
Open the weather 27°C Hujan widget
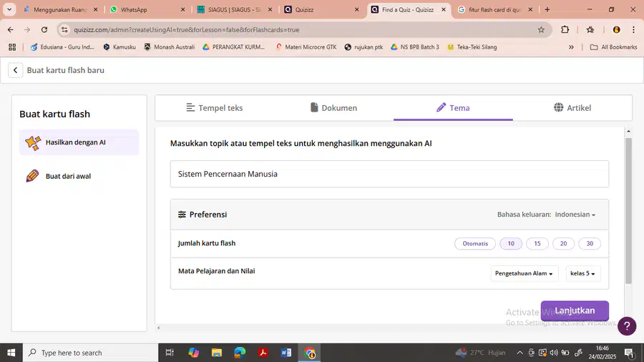pos(481,353)
